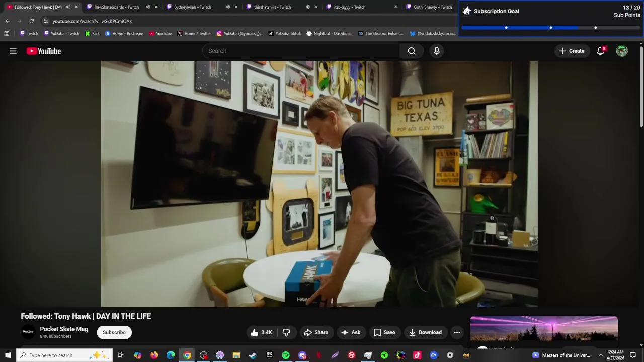
Task: Reload the page with the browser refresh icon
Action: click(x=32, y=21)
